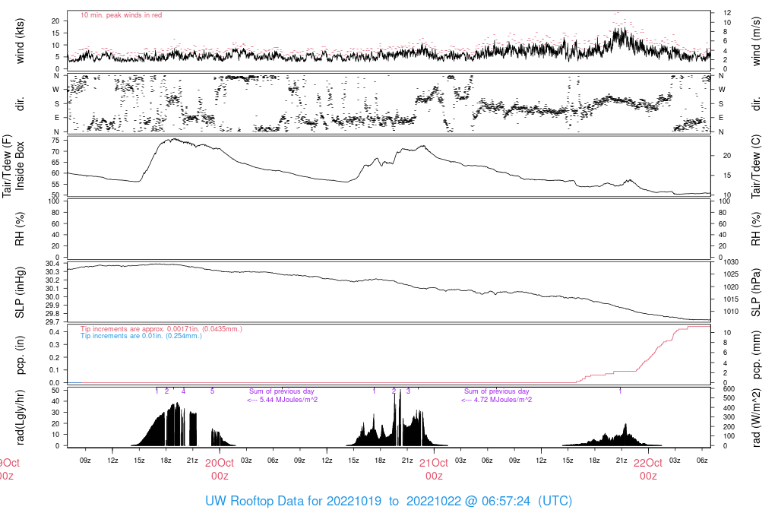Click the '21Oct 00z' date label

pos(434,470)
